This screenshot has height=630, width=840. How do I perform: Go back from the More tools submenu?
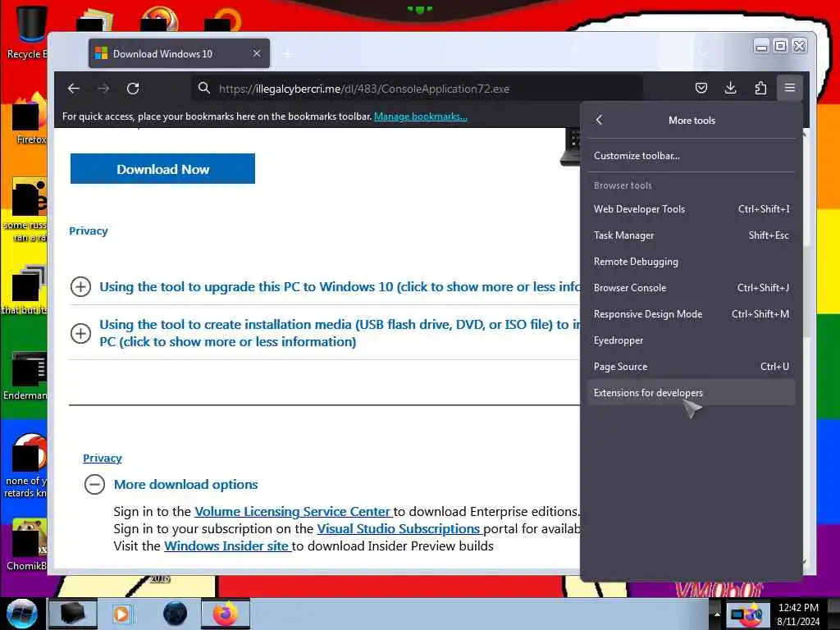pos(600,120)
